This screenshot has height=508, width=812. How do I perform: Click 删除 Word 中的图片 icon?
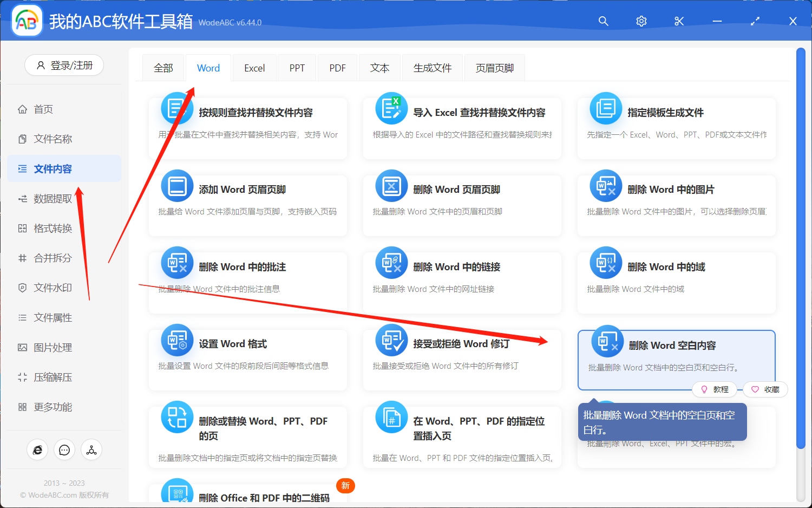coord(606,186)
